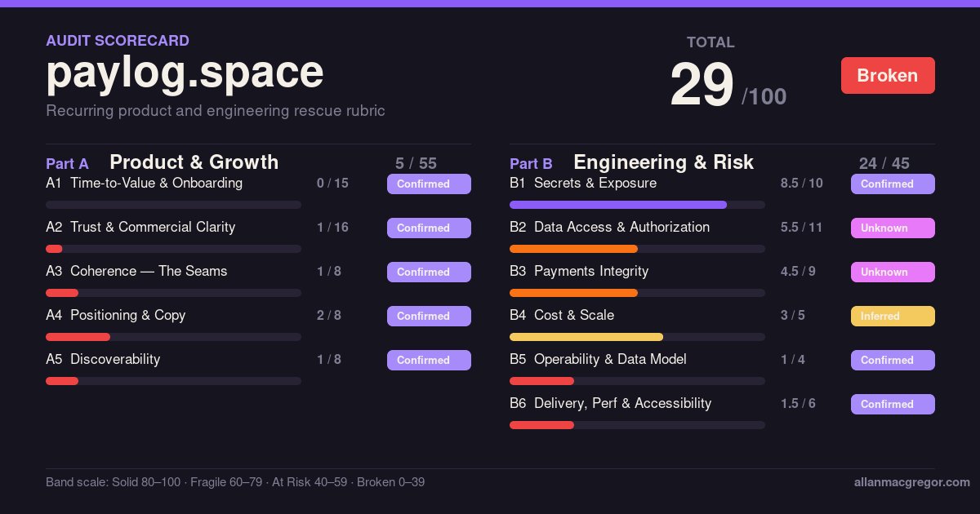Click the 3 / 5 score
Viewport: 980px width, 514px height.
coord(793,316)
